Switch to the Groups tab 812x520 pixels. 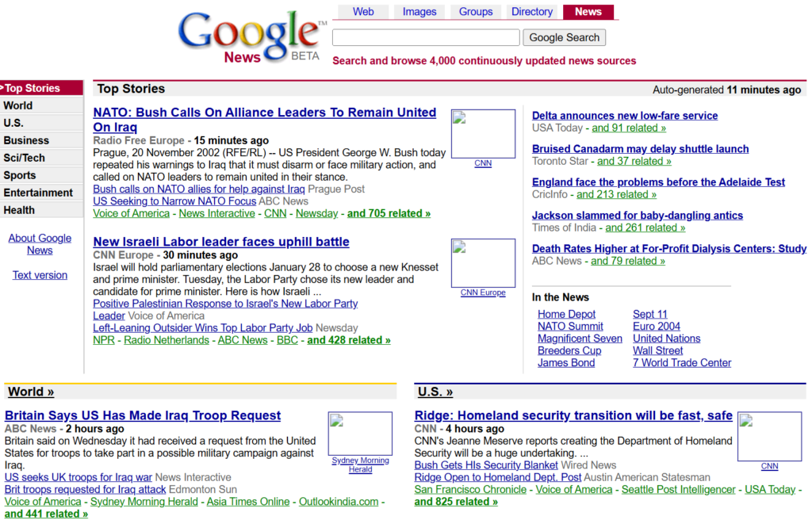point(476,12)
